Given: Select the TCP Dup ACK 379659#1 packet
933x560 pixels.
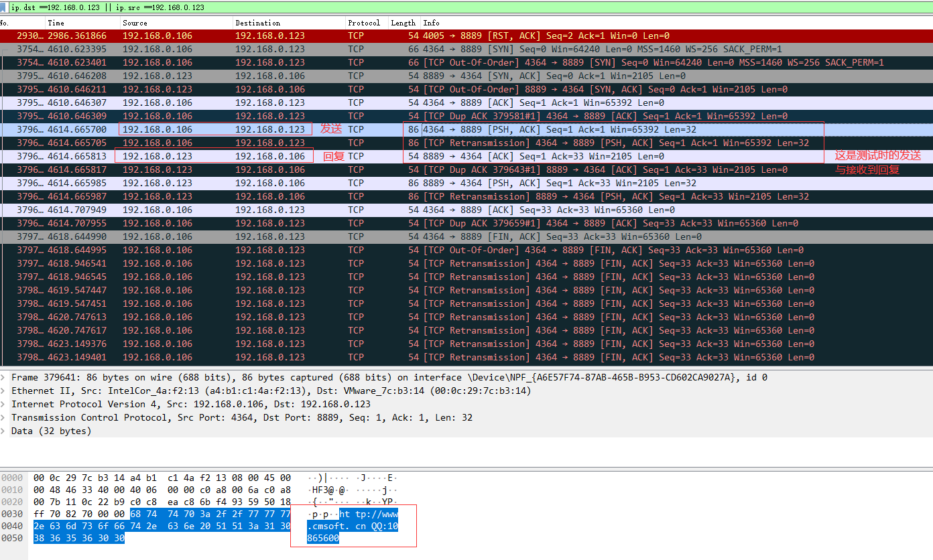Looking at the screenshot, I should click(x=466, y=223).
